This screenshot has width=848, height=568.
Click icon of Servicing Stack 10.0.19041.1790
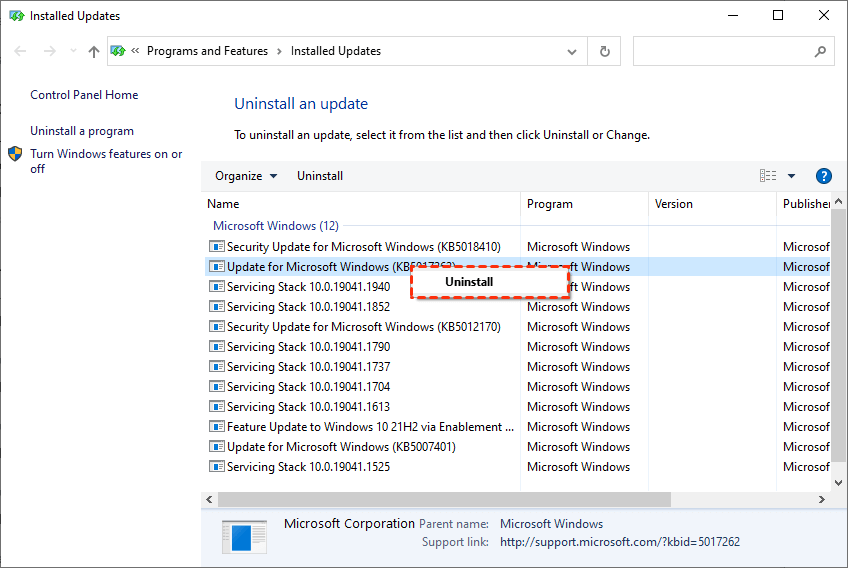click(x=217, y=347)
